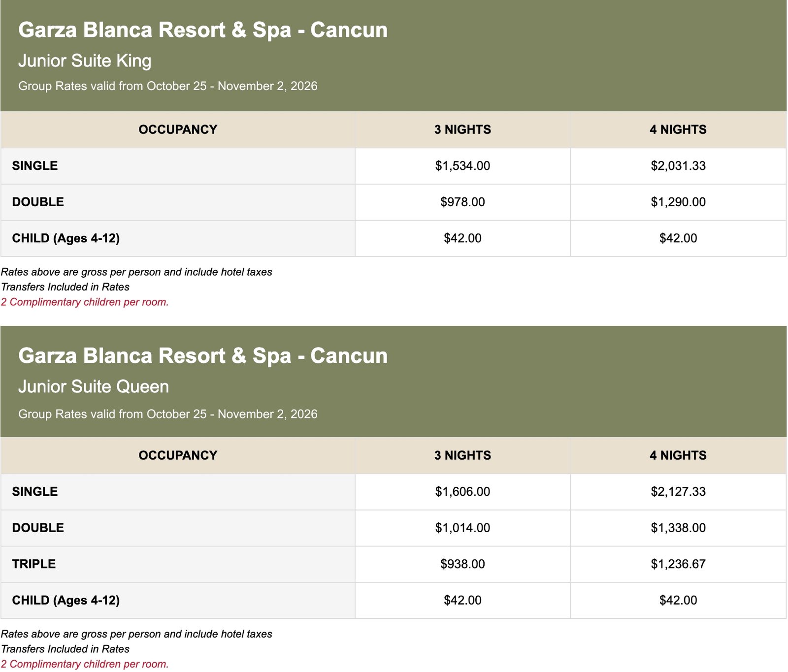This screenshot has height=672, width=788.
Task: Click the TRIPLE occupancy row label
Action: click(x=34, y=564)
